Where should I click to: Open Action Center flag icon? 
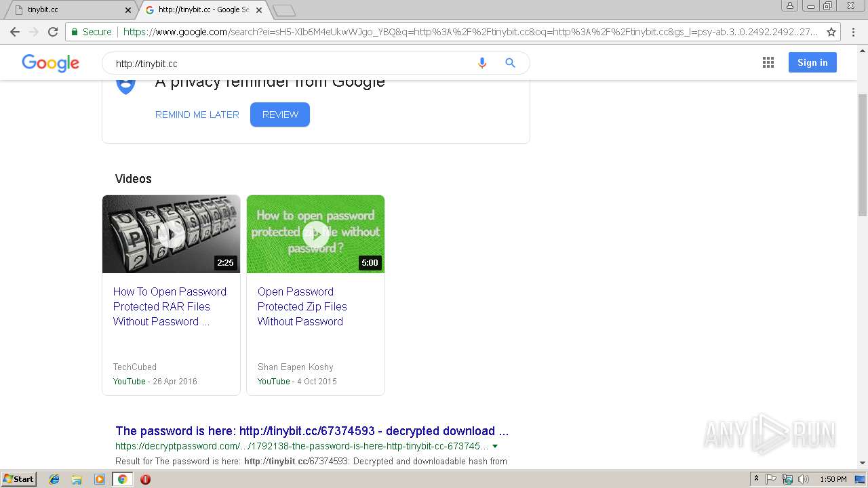click(771, 479)
